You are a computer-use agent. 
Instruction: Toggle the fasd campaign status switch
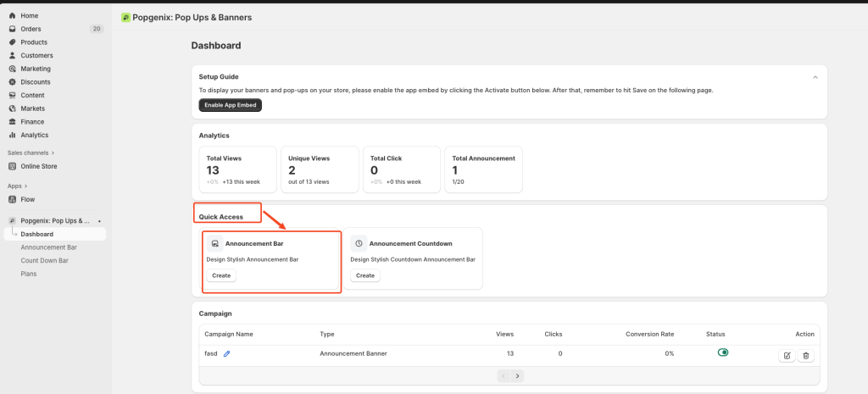[x=723, y=352]
